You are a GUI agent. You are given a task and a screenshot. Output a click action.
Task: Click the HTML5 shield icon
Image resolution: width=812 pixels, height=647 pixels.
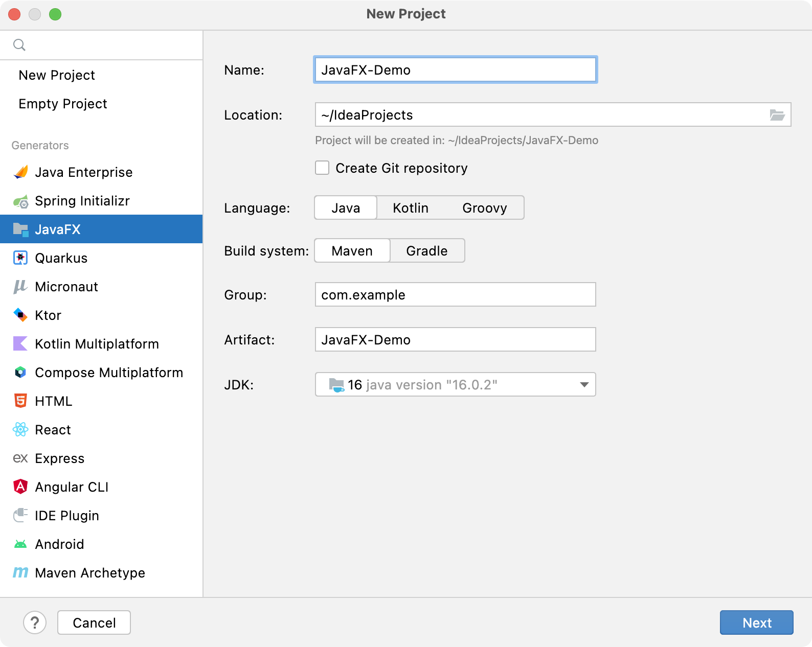click(x=20, y=401)
